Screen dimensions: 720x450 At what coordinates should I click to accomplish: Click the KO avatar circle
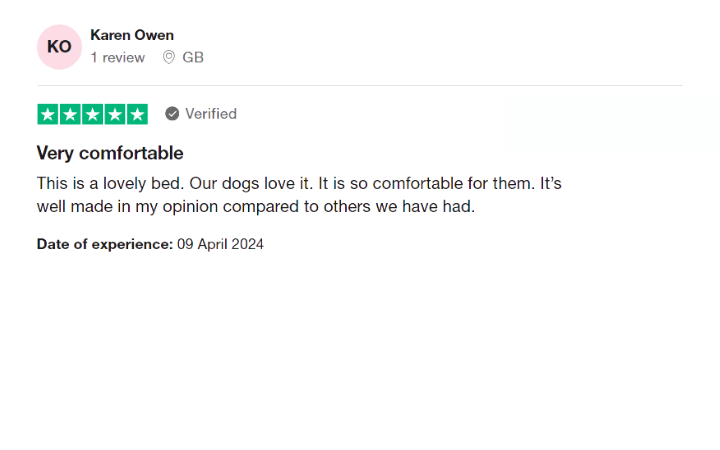59,47
